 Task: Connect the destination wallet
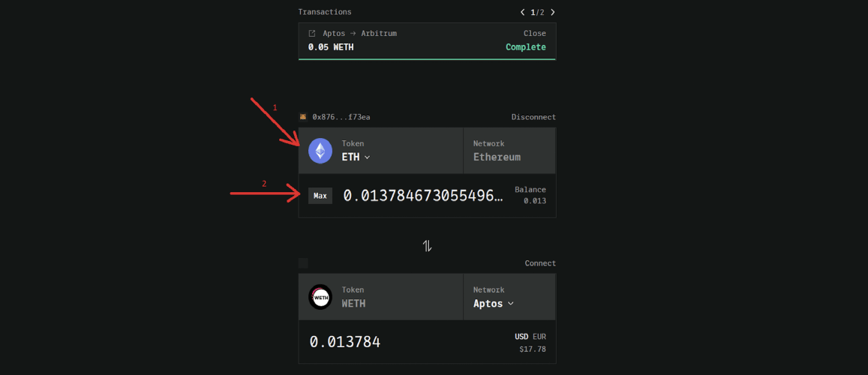540,263
